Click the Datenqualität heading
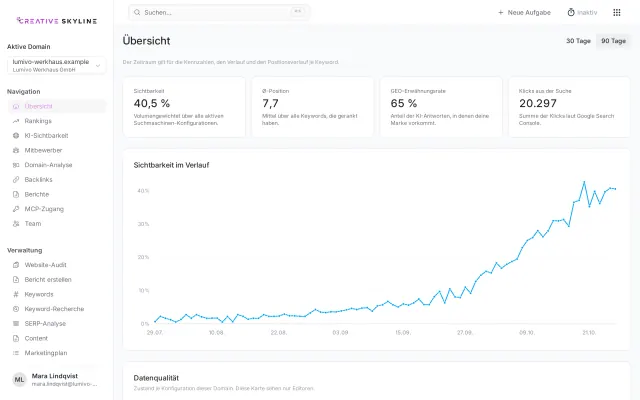This screenshot has width=640, height=400. pyautogui.click(x=156, y=378)
